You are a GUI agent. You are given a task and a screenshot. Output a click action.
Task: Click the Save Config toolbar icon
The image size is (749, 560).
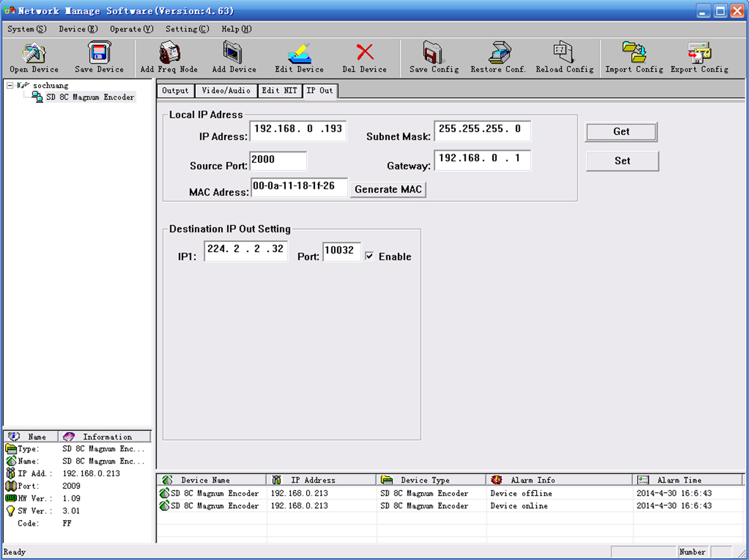433,53
